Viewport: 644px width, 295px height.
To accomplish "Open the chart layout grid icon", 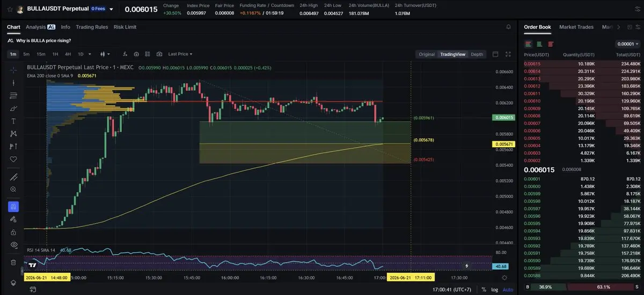I will 148,54.
